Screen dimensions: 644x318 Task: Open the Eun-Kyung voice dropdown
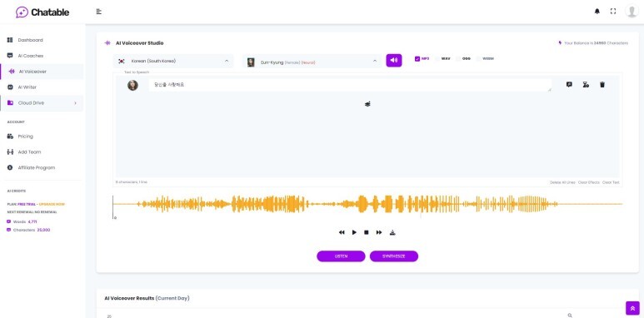312,61
